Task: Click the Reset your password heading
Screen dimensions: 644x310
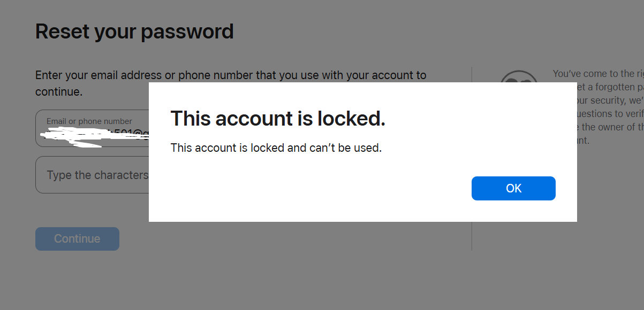Action: pos(134,32)
